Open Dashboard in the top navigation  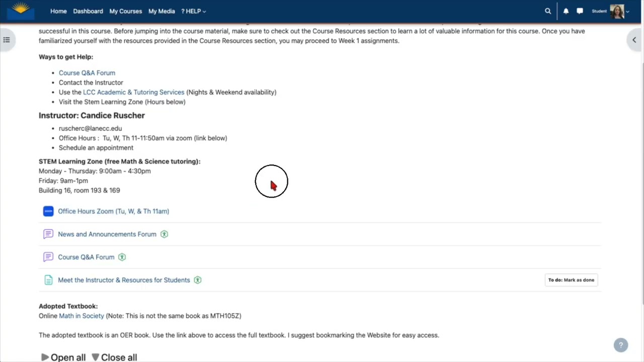pos(88,11)
